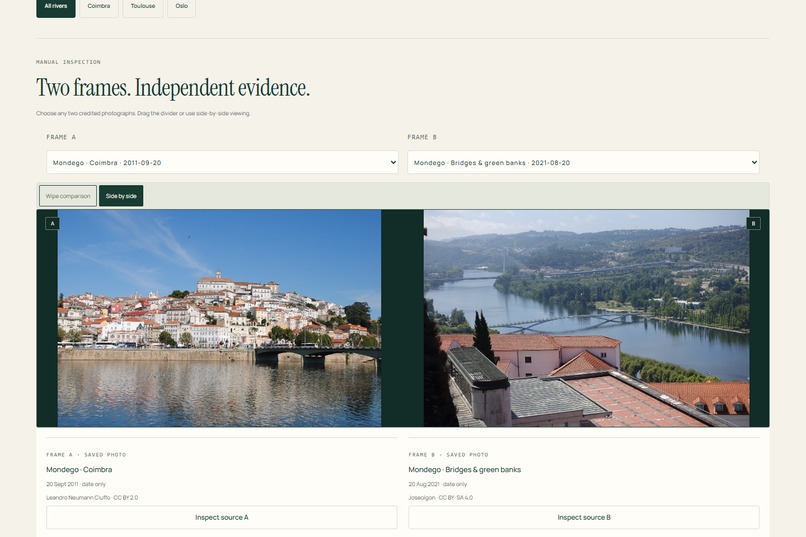Click the Frame A Coimbra hillside photo
Screen dimensions: 806x537
(x=219, y=318)
